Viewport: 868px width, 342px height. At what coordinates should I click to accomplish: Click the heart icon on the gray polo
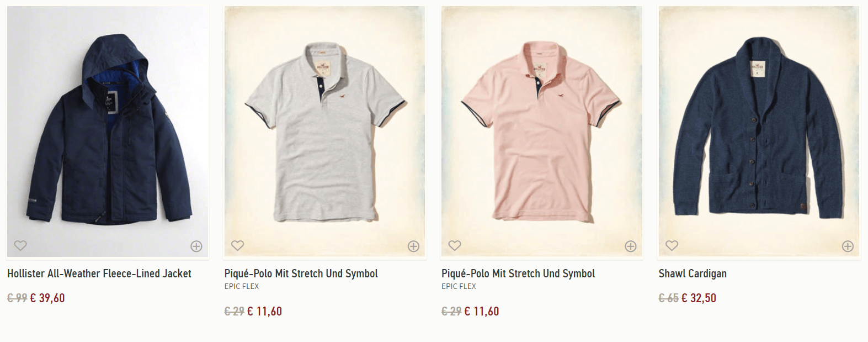(x=237, y=245)
